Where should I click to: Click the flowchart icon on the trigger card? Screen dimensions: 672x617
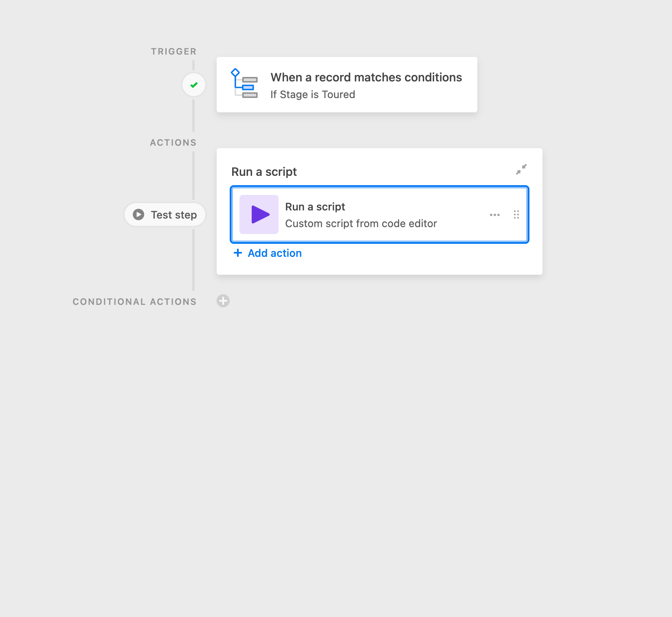click(245, 84)
